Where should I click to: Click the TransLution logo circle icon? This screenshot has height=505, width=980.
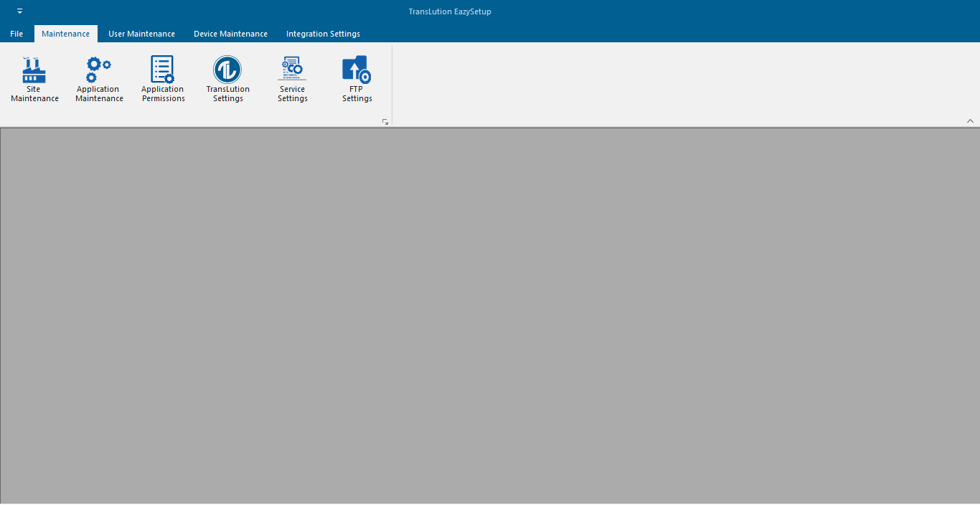(227, 68)
